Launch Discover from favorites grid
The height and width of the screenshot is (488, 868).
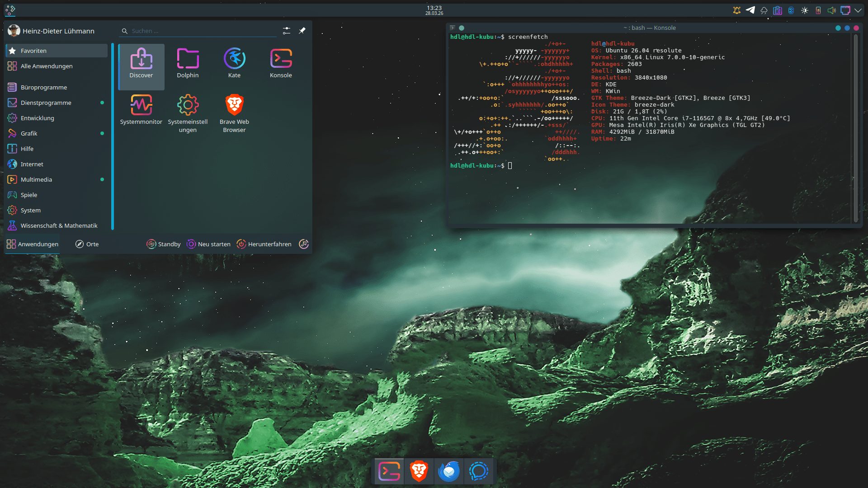click(x=141, y=63)
